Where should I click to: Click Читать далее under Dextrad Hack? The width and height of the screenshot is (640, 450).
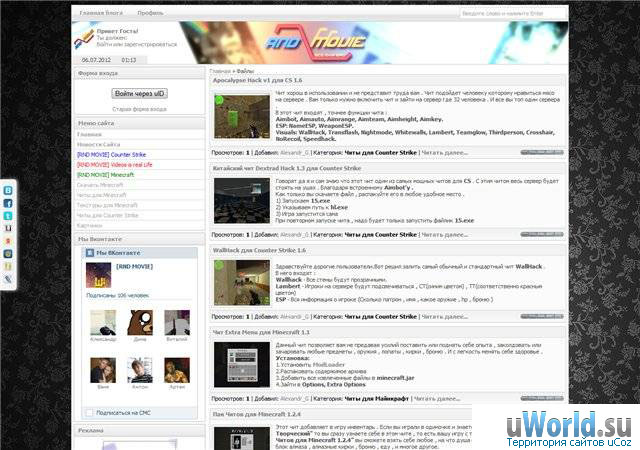(444, 235)
